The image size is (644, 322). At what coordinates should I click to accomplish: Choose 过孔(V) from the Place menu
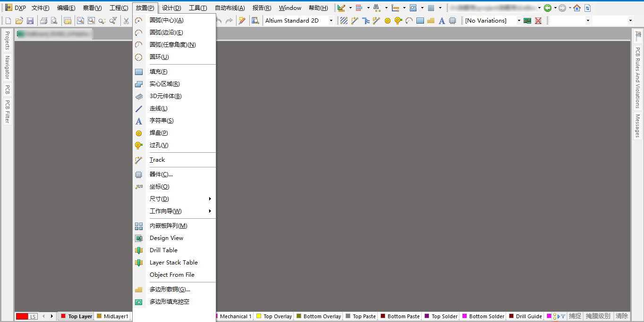tap(159, 145)
